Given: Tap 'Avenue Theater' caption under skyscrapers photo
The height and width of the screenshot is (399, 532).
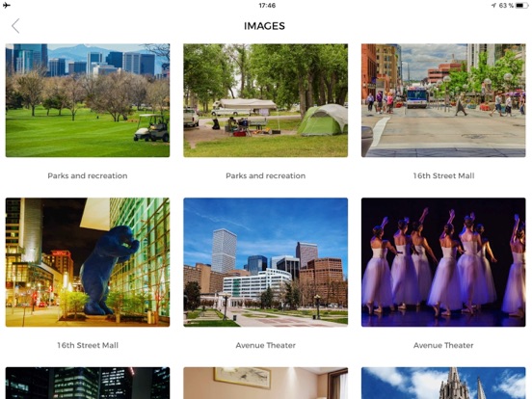Looking at the screenshot, I should [x=266, y=345].
